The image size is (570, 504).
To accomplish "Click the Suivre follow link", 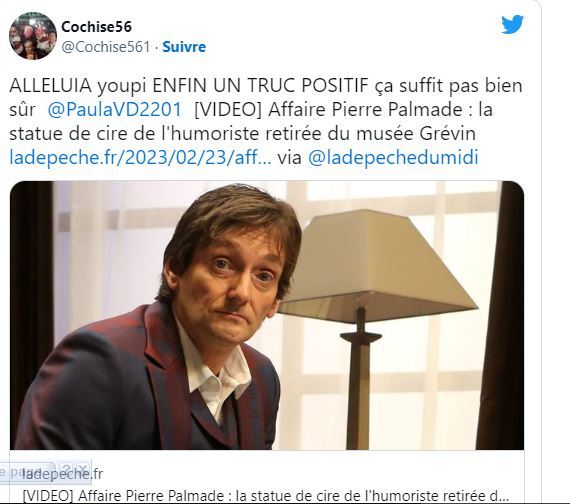I will click(184, 47).
